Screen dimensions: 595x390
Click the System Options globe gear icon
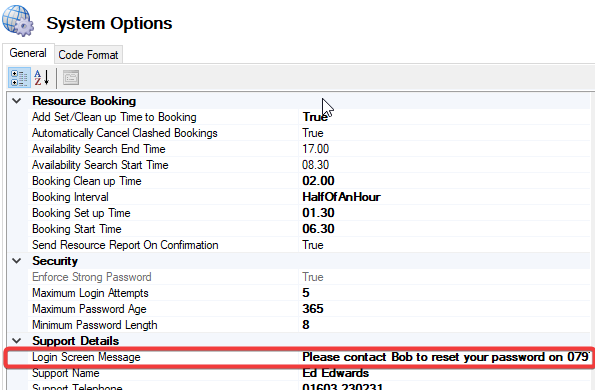pyautogui.click(x=18, y=22)
